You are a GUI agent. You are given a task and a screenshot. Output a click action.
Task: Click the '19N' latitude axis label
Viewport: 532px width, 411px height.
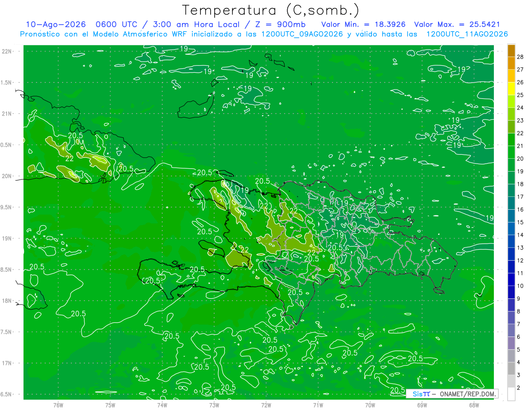click(6, 239)
